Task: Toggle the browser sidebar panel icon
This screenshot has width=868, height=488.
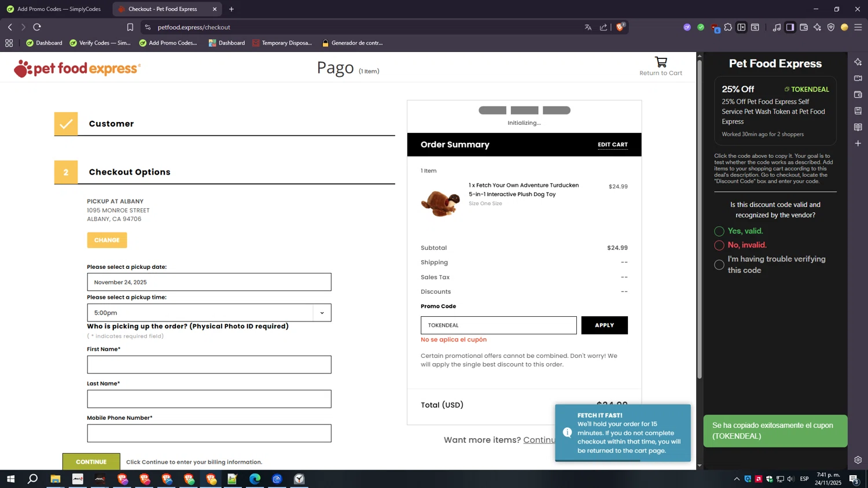Action: [790, 27]
